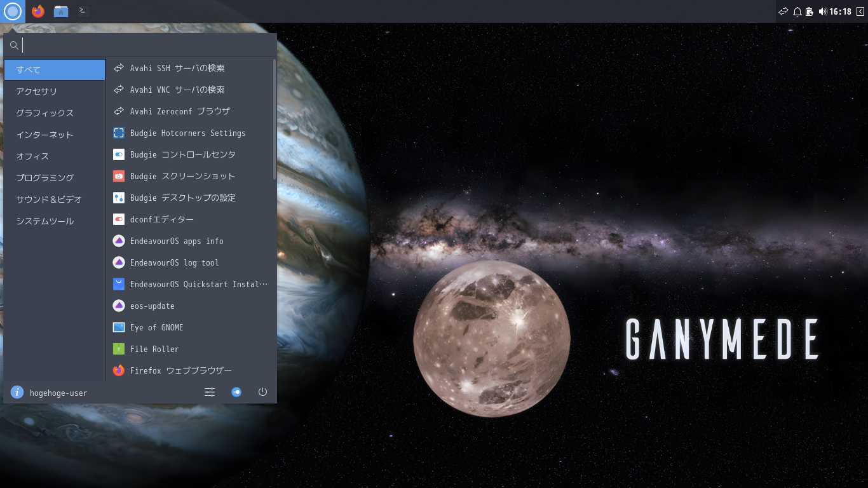Image resolution: width=868 pixels, height=488 pixels.
Task: Open the power menu icon
Action: click(x=262, y=393)
